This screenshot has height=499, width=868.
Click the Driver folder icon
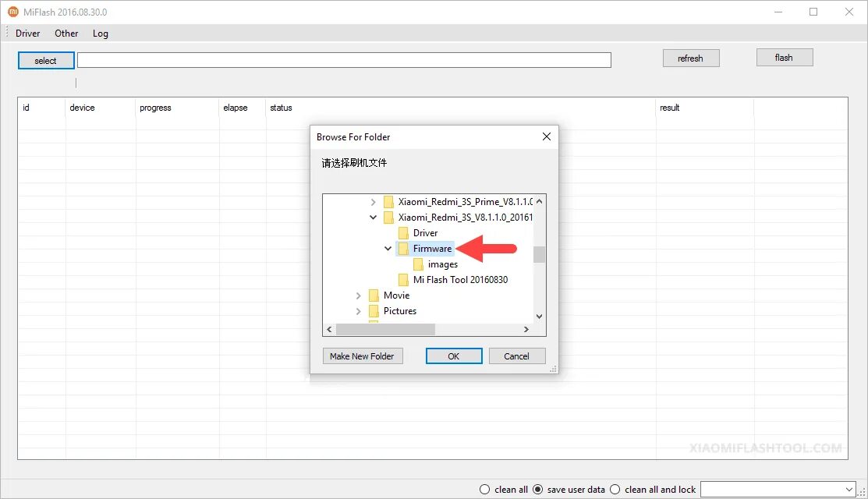click(x=403, y=233)
